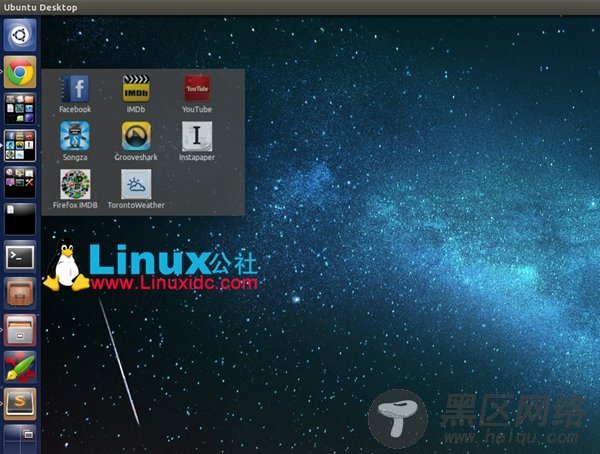
Task: Open the Terminal from the launcher
Action: tap(20, 257)
